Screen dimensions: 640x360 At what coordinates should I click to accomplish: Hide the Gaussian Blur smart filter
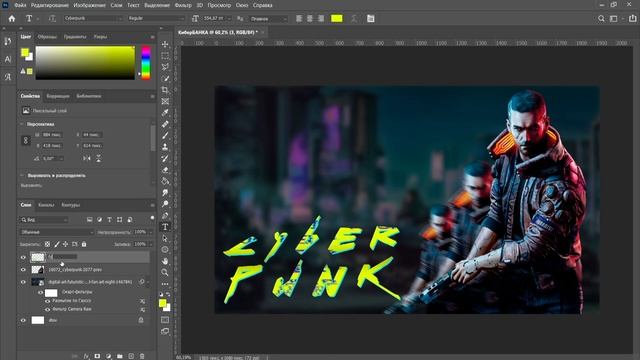47,301
